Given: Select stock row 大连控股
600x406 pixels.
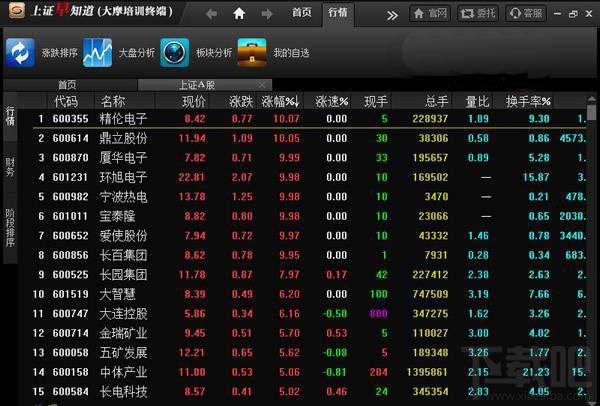Looking at the screenshot, I should pos(309,314).
